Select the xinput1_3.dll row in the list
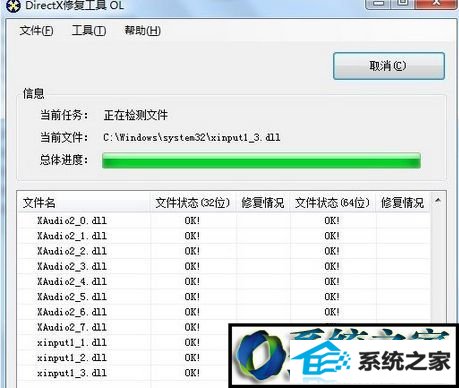Screen dimensions: 459x388 tap(123, 373)
